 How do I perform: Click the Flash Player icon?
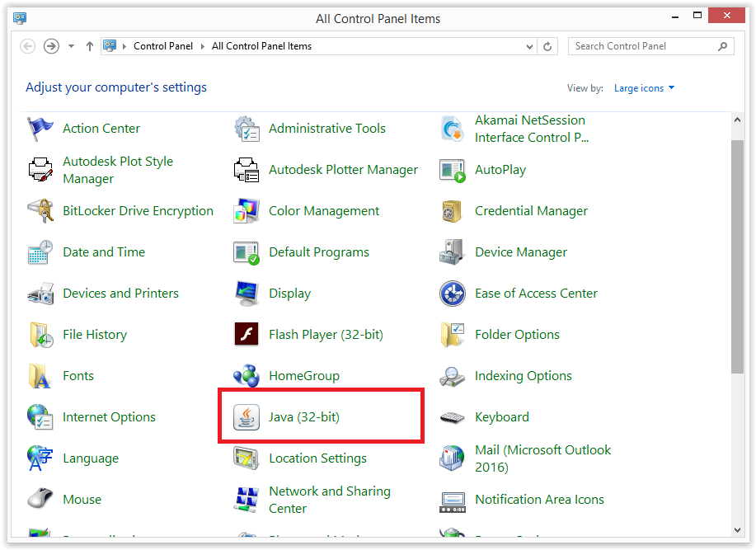pos(247,335)
